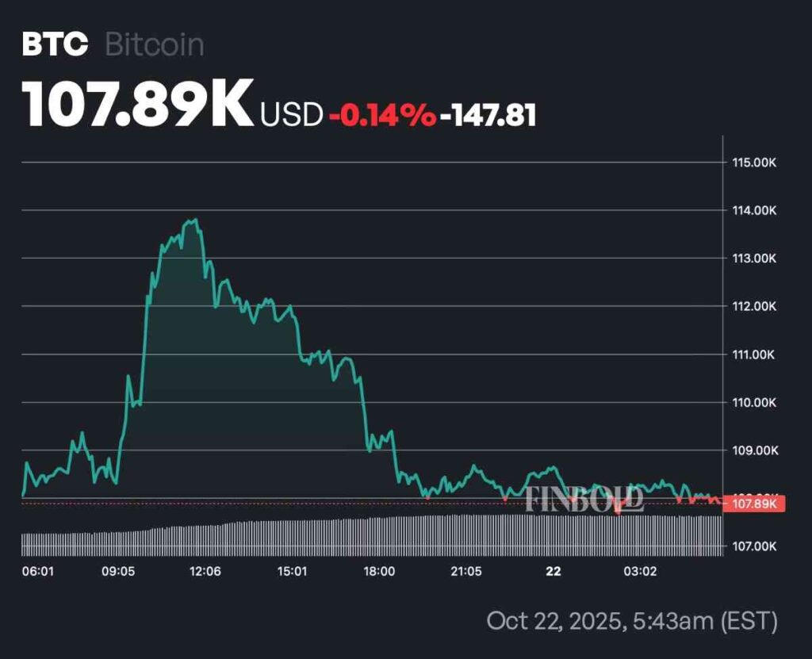
Task: Click the 18:00 time axis marker
Action: 380,572
